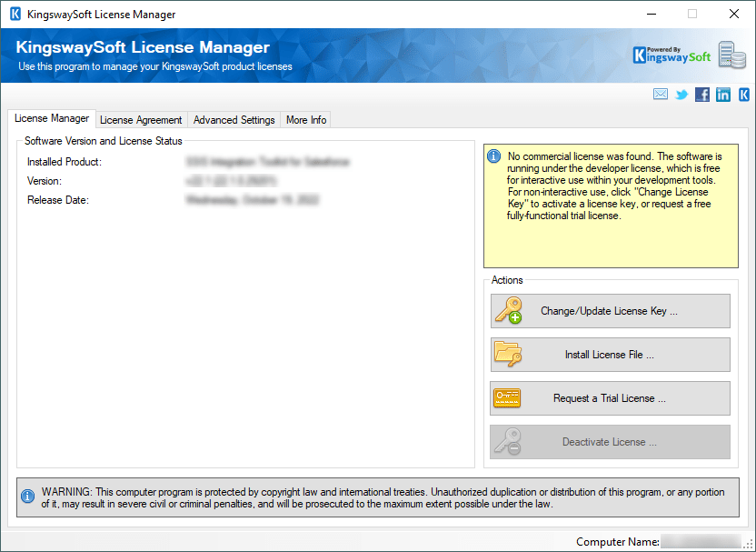Screen dimensions: 756x552
Task: Click the grey key icon on Deactivate License
Action: point(508,441)
